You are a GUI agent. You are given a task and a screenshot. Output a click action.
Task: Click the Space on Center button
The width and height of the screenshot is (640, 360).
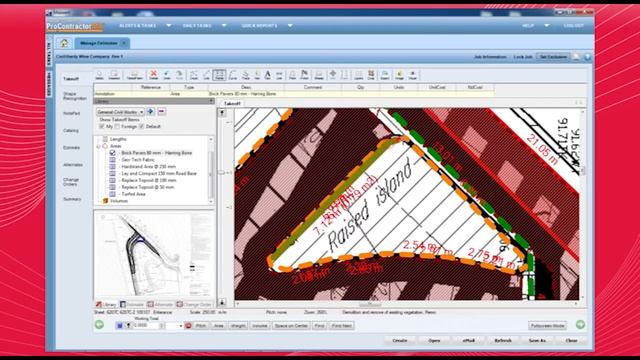[291, 326]
